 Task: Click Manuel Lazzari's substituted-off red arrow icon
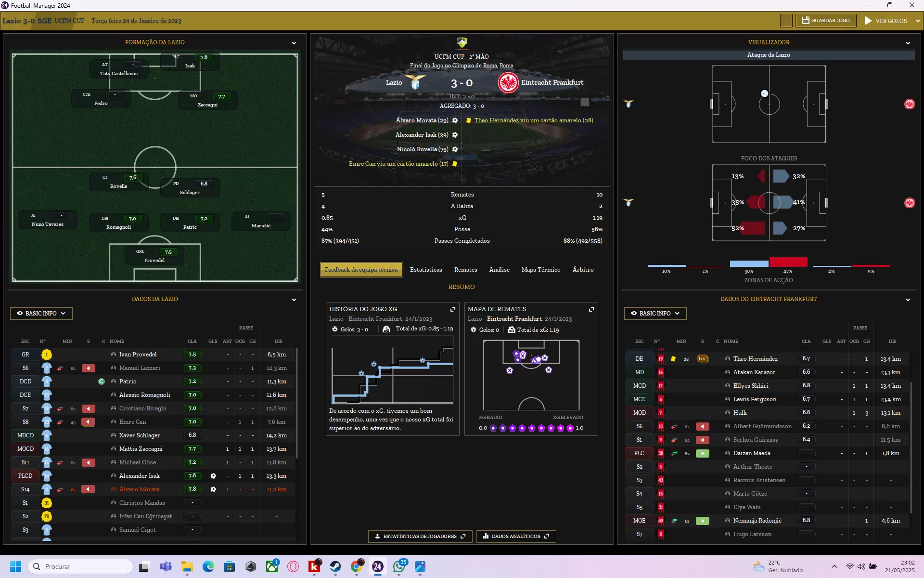tap(89, 368)
